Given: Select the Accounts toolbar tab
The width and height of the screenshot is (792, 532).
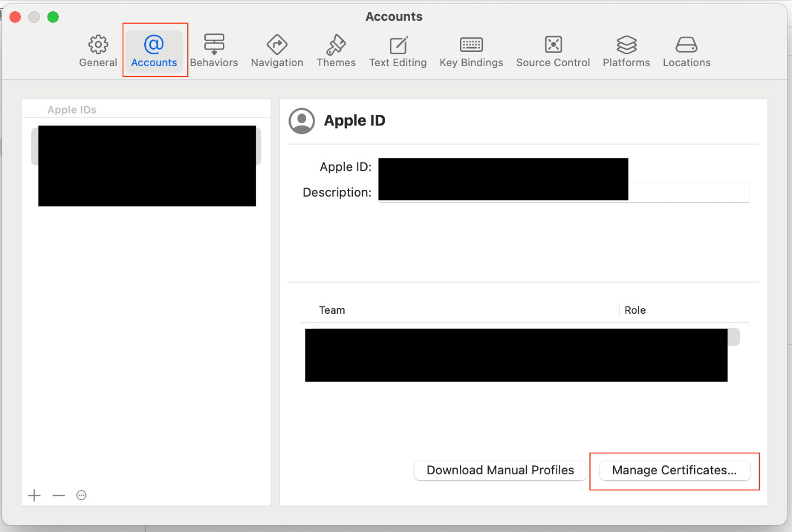Looking at the screenshot, I should click(154, 51).
